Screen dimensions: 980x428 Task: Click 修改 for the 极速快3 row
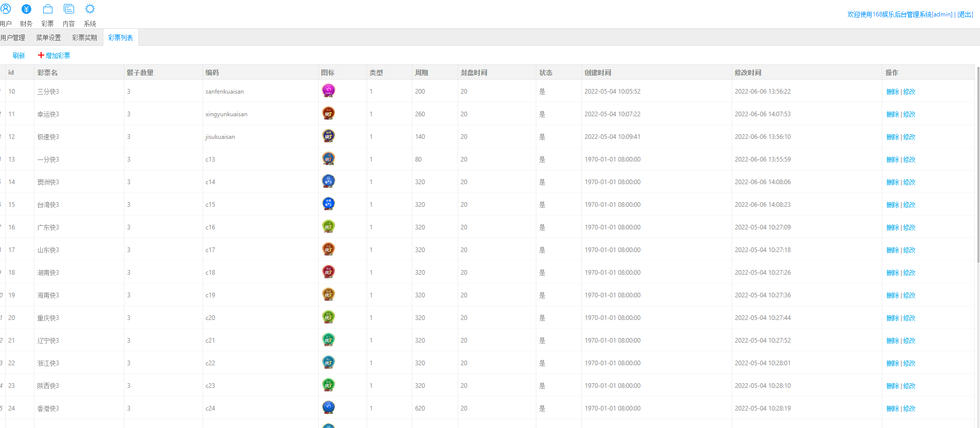910,137
